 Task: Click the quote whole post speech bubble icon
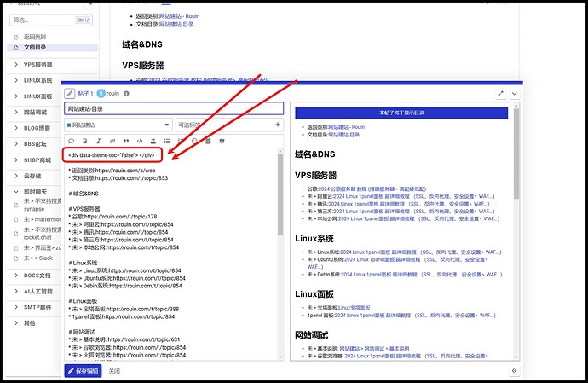[72, 141]
